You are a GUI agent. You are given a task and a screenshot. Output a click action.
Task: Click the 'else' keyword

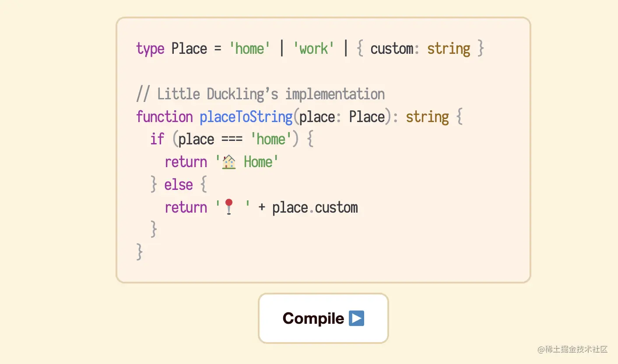[x=179, y=185]
